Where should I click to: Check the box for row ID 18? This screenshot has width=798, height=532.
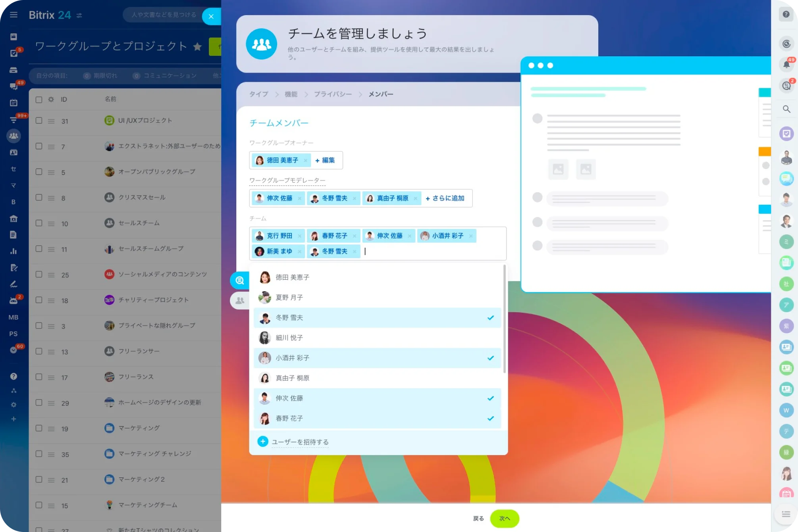pyautogui.click(x=39, y=300)
